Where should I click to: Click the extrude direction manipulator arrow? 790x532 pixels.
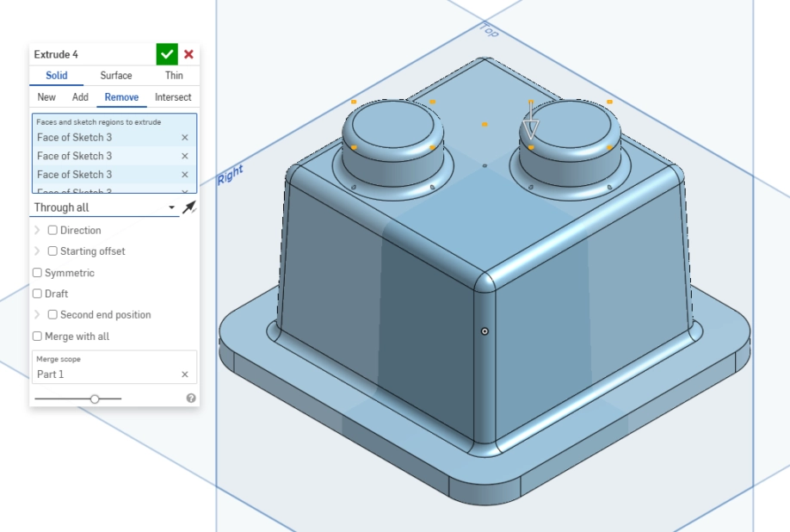click(x=530, y=121)
